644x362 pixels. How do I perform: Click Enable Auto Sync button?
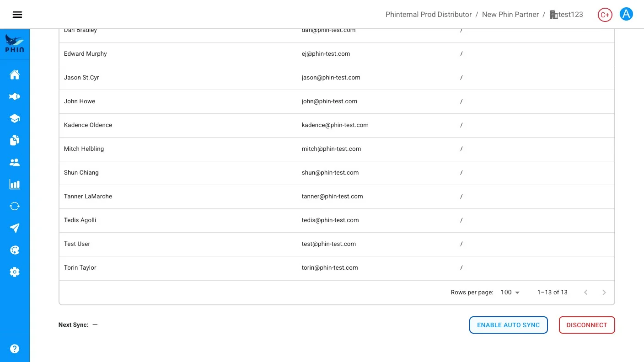(x=509, y=325)
